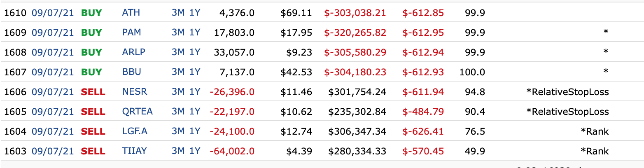644x168 pixels.
Task: Open the TIIAY ticker link
Action: click(134, 151)
